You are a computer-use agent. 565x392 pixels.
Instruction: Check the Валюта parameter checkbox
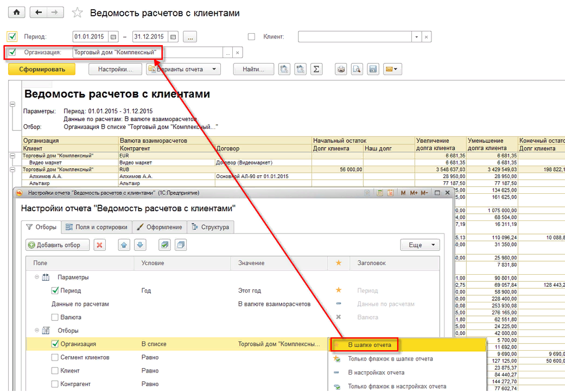[x=55, y=317]
